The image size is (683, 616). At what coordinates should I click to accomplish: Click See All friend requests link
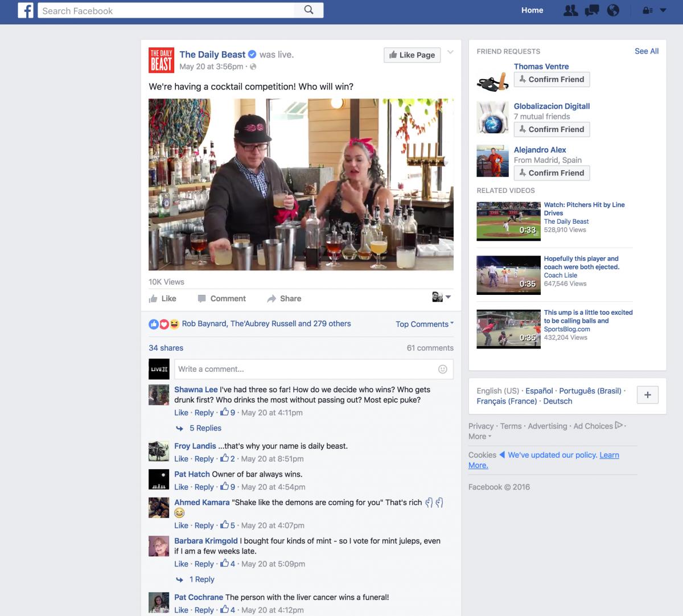coord(647,51)
